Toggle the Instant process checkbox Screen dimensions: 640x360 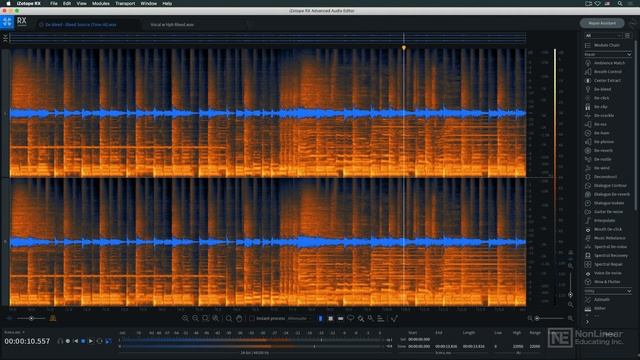click(x=252, y=318)
